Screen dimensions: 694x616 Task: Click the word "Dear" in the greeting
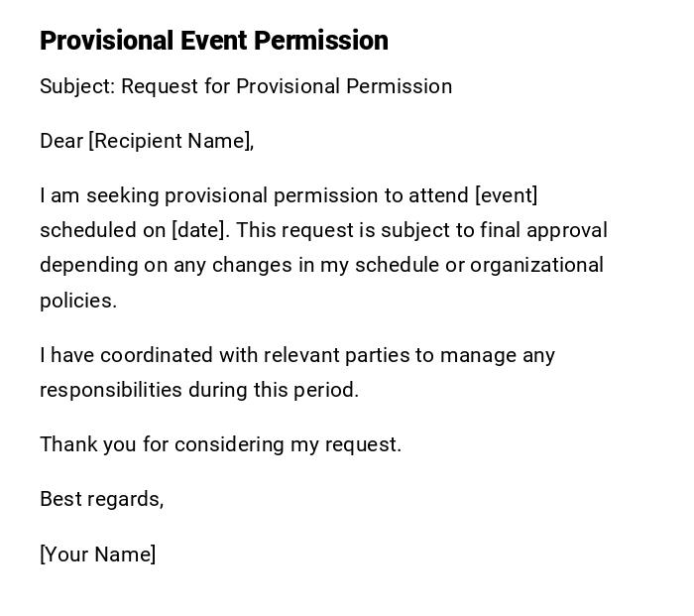click(61, 141)
